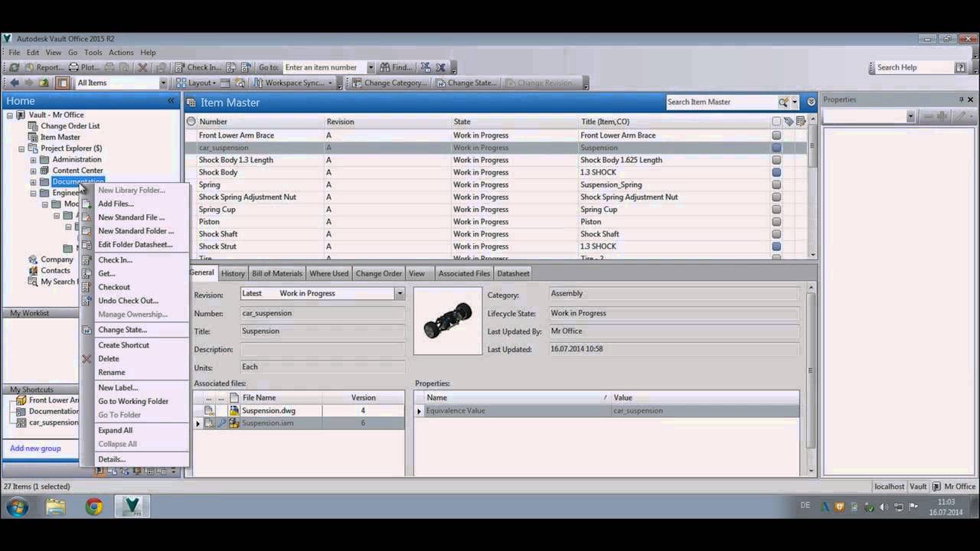980x551 pixels.
Task: Collapse the Home panel with double chevron
Action: (171, 101)
